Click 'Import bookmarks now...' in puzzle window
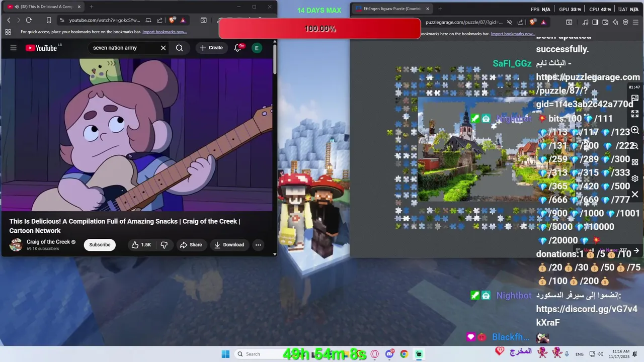This screenshot has height=362, width=644. (x=513, y=34)
